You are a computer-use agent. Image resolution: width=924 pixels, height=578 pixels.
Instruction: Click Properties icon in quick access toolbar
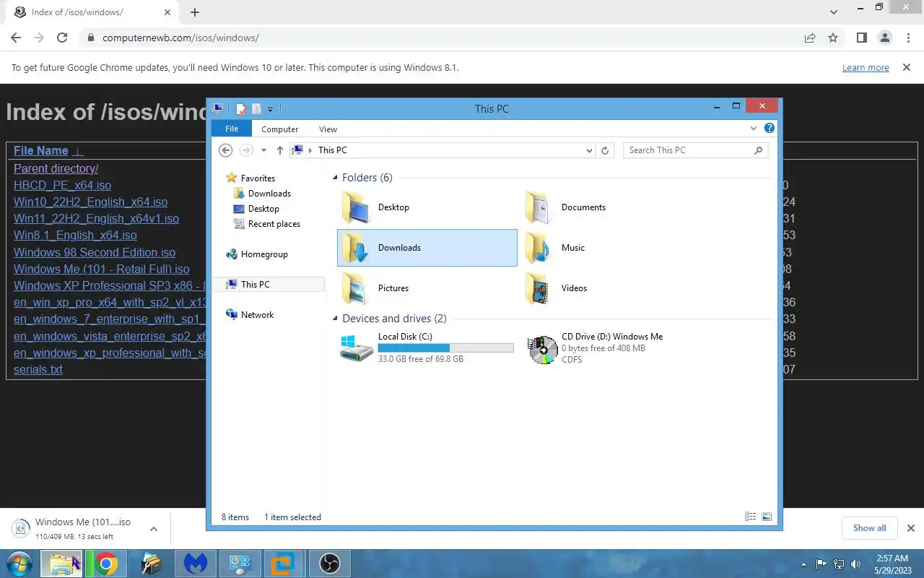[x=241, y=109]
